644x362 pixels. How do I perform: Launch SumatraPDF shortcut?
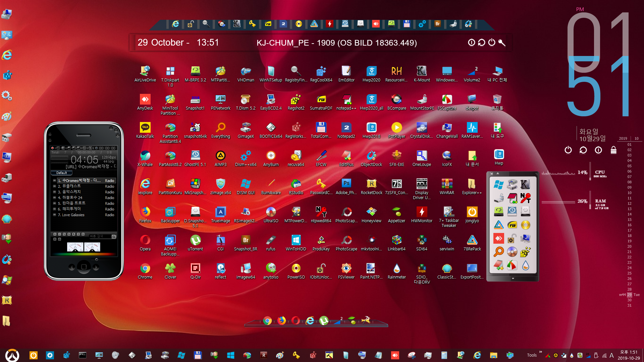click(321, 102)
